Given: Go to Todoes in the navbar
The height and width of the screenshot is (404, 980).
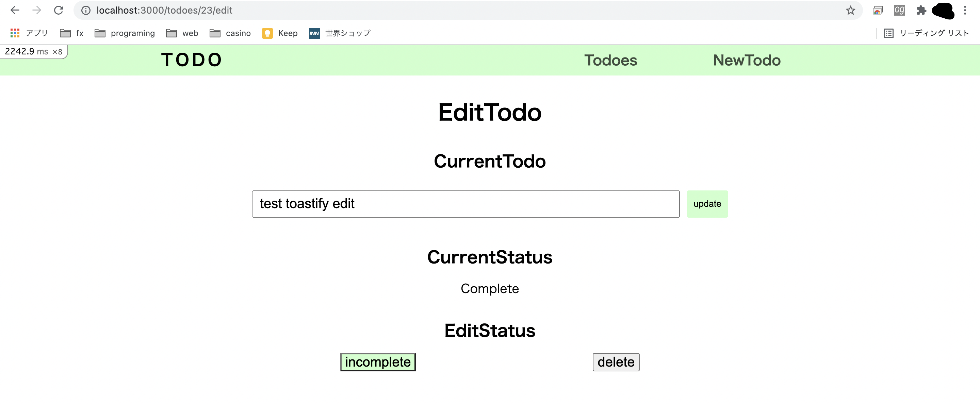Looking at the screenshot, I should pyautogui.click(x=610, y=60).
